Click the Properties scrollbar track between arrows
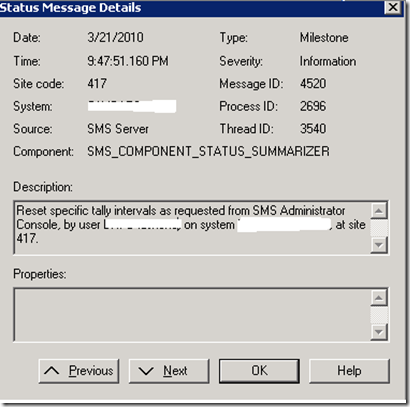410x407 pixels. [x=379, y=315]
